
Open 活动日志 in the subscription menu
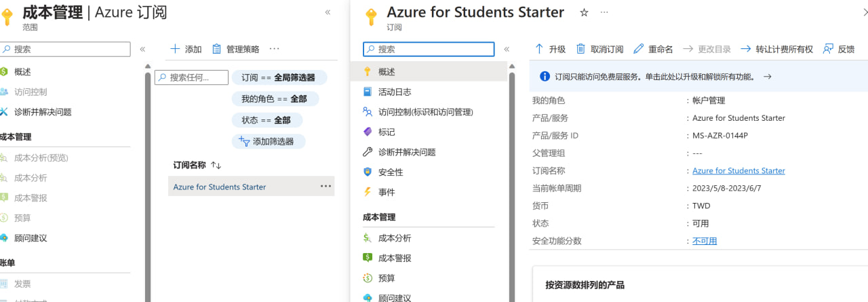coord(395,92)
